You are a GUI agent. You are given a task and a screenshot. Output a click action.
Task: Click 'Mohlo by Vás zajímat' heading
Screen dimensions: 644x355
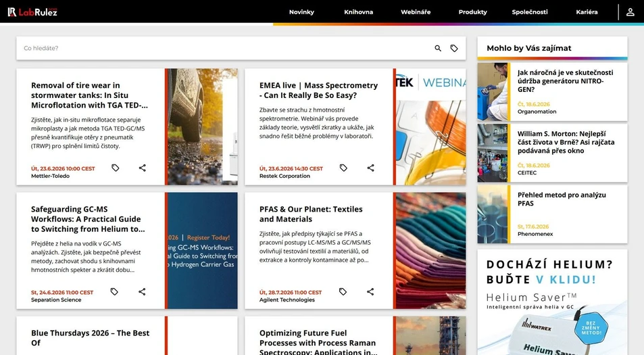[x=529, y=48]
